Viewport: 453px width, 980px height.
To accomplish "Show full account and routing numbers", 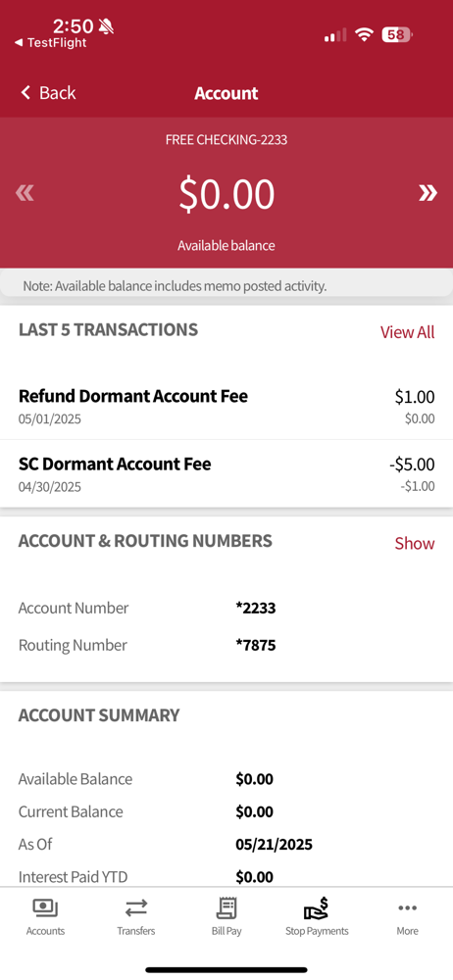I will (x=414, y=543).
